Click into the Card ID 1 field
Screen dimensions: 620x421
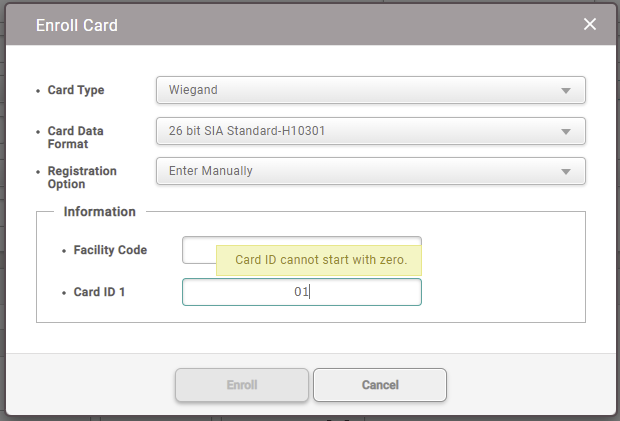coord(300,292)
